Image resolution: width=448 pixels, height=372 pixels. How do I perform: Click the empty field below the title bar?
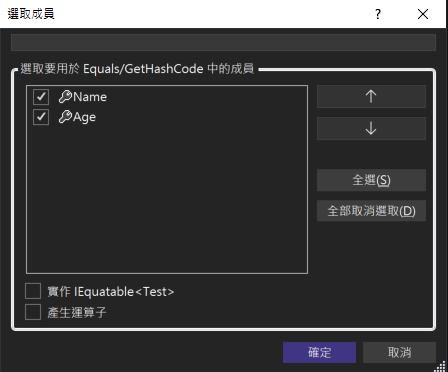[223, 42]
